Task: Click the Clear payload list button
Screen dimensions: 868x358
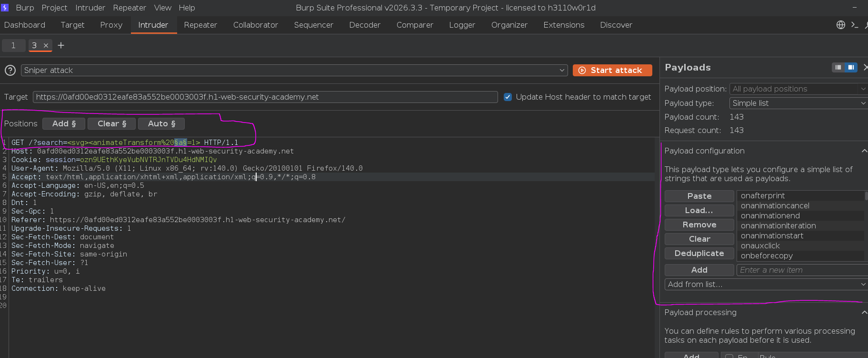Action: click(x=699, y=239)
